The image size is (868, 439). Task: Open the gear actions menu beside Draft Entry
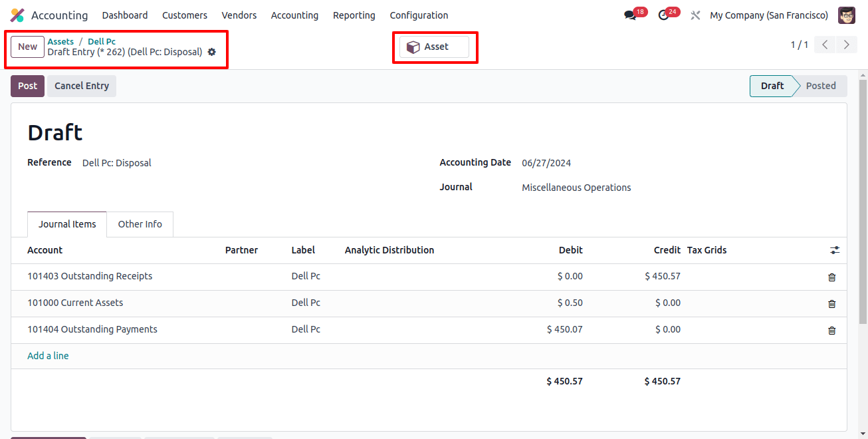[212, 52]
